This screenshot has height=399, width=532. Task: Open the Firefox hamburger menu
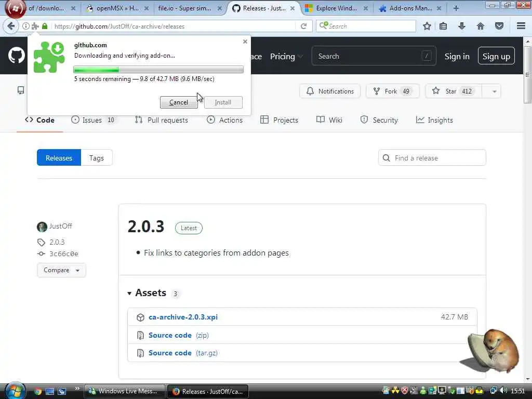click(x=521, y=26)
